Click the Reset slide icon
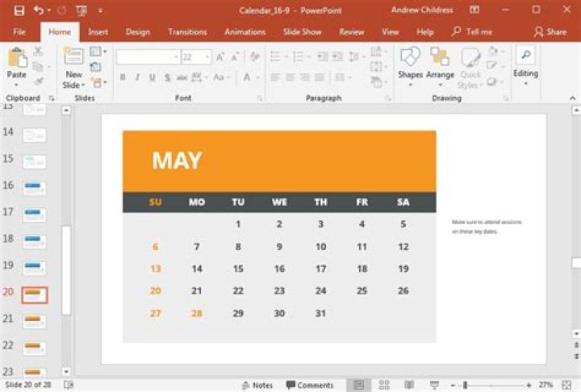The image size is (581, 392). (95, 67)
